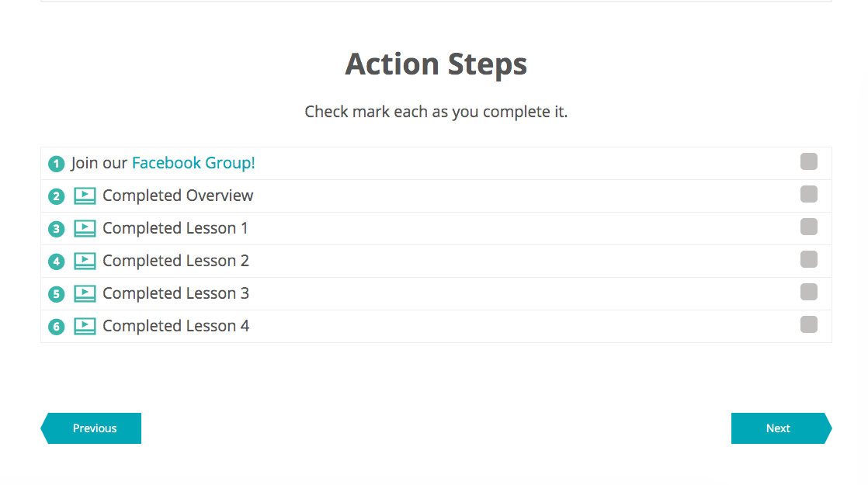
Task: Click the step 4 number badge
Action: 56,261
